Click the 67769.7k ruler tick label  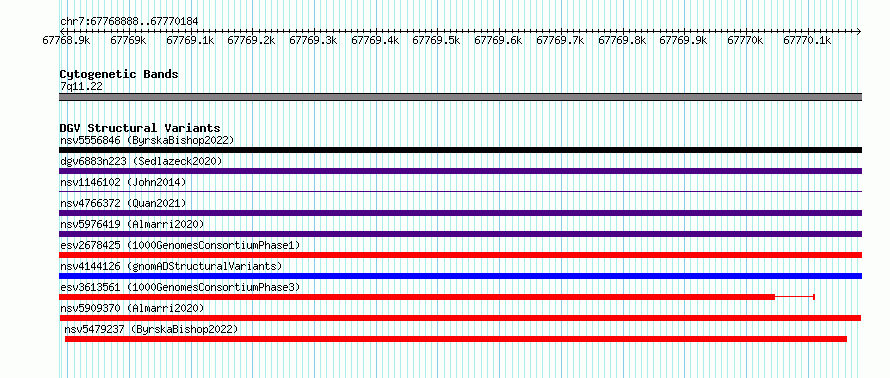[x=560, y=40]
